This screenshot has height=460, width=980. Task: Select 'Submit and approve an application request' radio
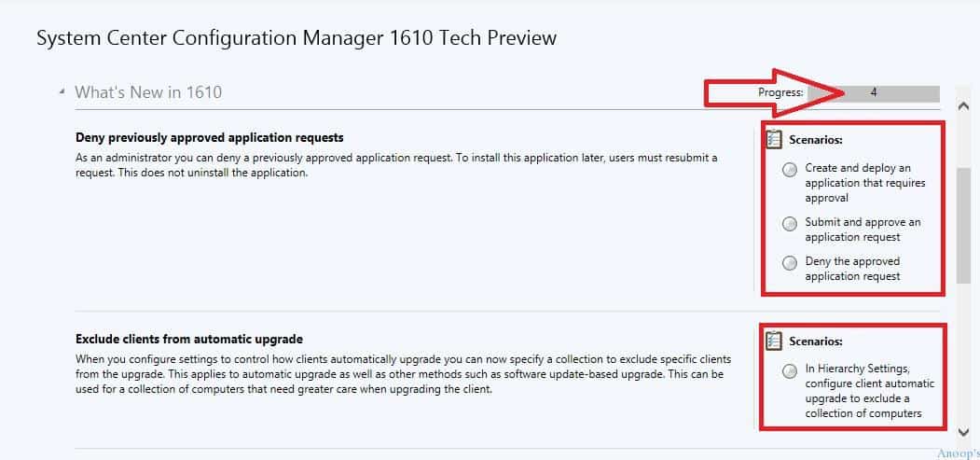coord(790,224)
